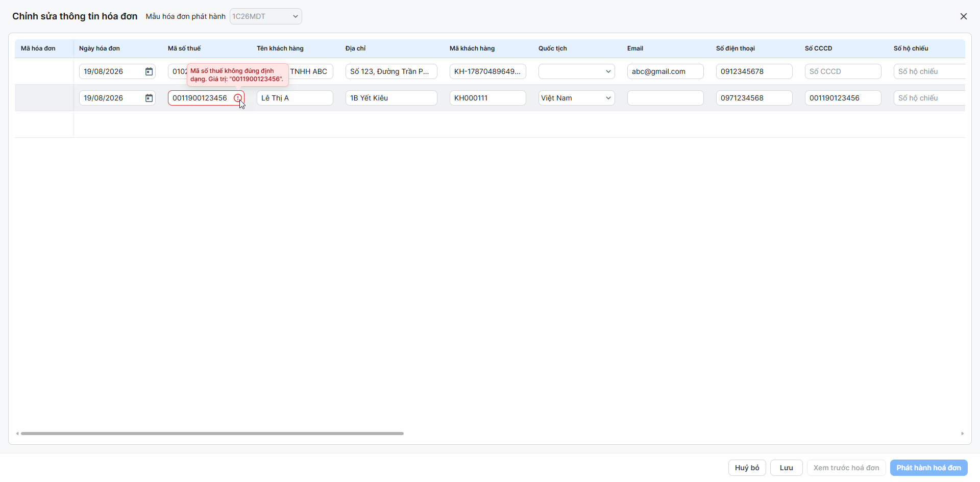Edit address field Số 123, Đường Trần P...
The height and width of the screenshot is (482, 980).
391,71
